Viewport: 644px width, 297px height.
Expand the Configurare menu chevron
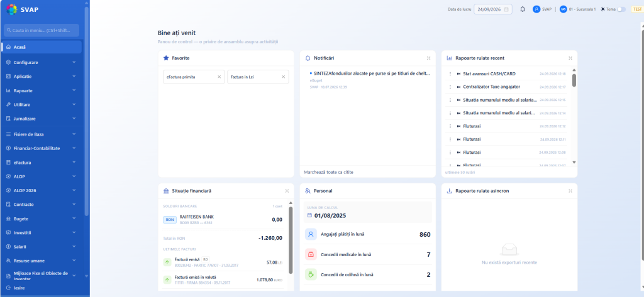point(74,62)
